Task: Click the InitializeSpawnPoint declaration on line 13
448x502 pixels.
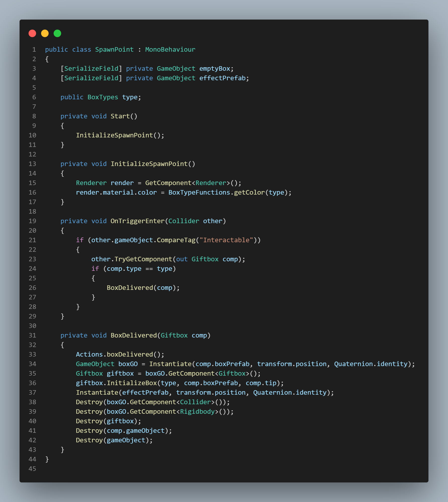Action: point(149,164)
